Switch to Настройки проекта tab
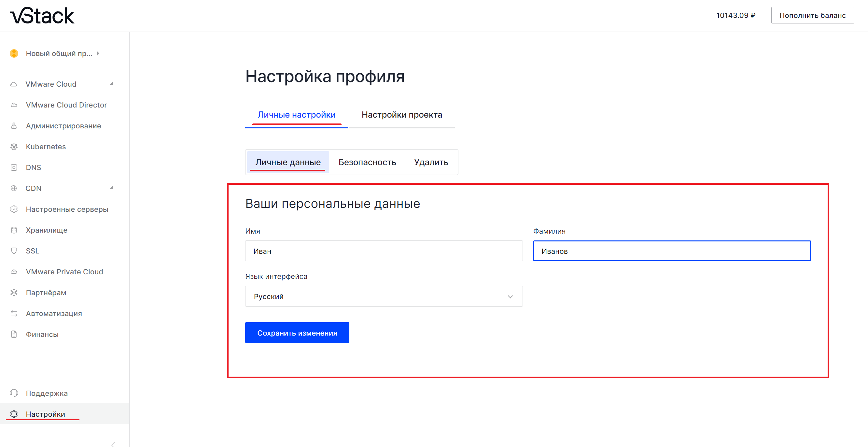The width and height of the screenshot is (868, 447). (402, 115)
